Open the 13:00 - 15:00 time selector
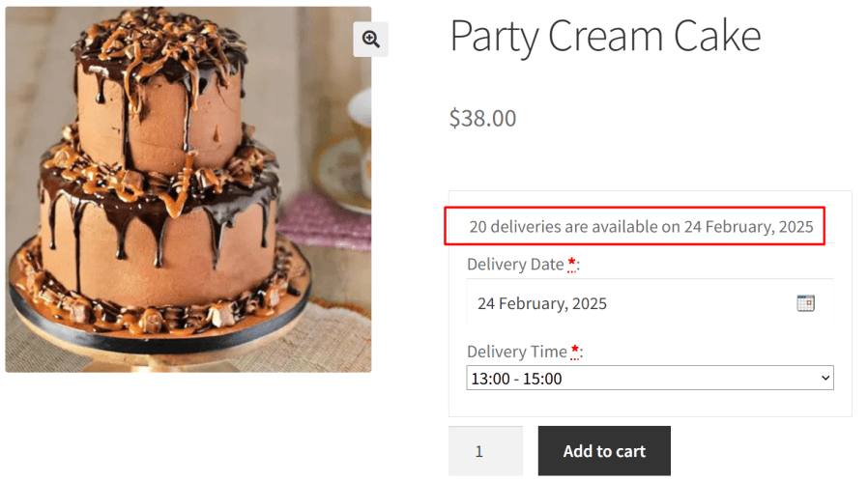The height and width of the screenshot is (481, 868). point(638,379)
